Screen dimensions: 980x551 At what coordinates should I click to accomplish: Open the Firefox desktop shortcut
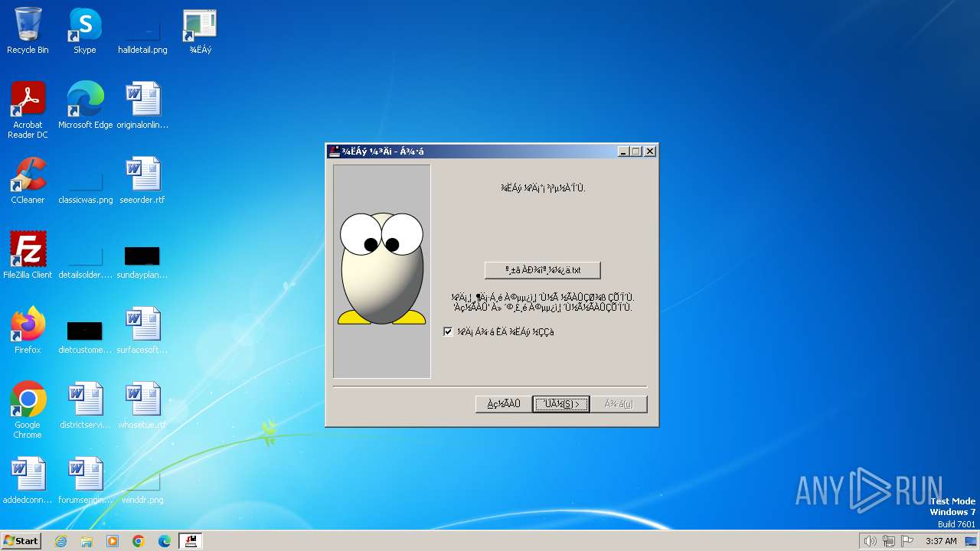click(x=28, y=331)
